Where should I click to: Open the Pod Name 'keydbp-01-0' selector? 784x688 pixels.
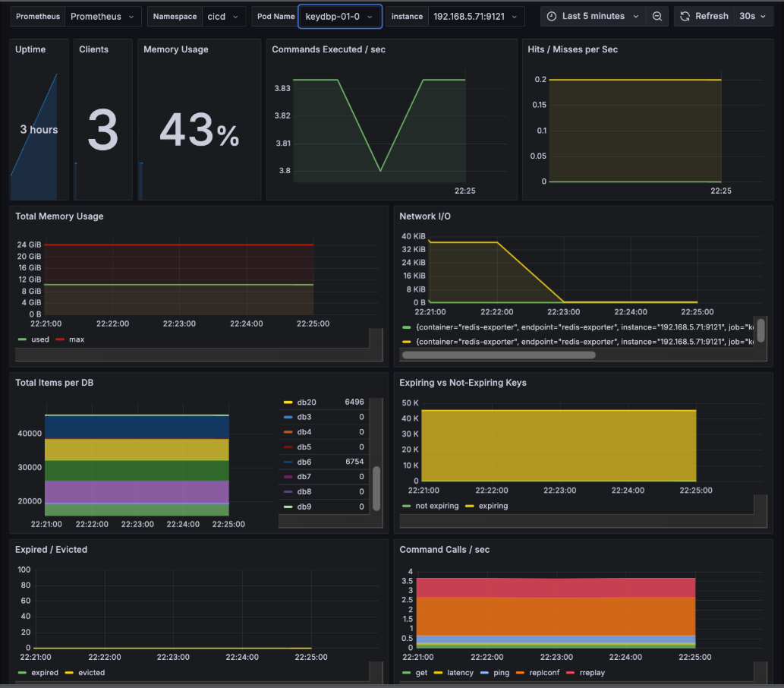340,15
